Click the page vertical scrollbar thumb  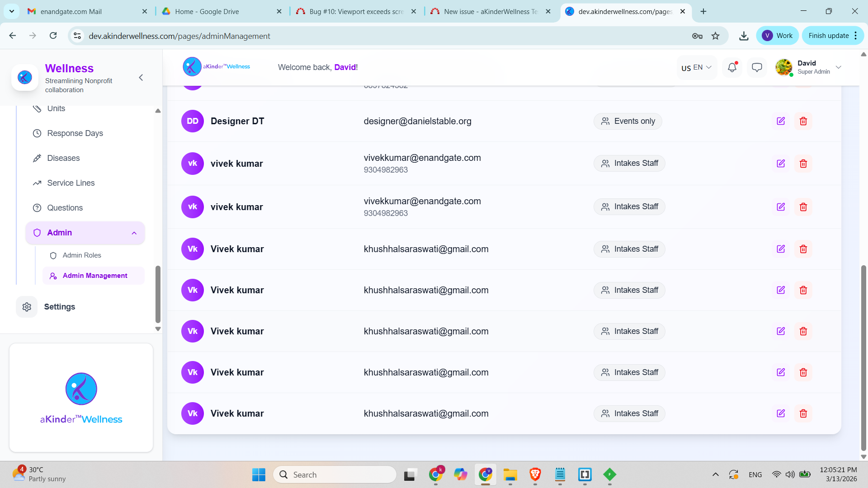pyautogui.click(x=863, y=357)
